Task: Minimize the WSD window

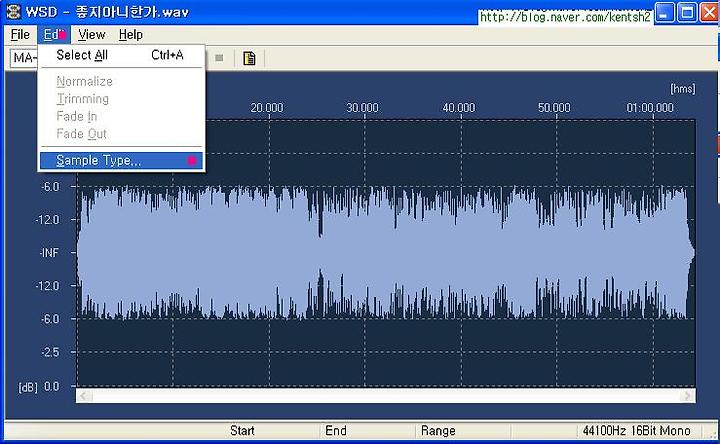Action: point(664,12)
